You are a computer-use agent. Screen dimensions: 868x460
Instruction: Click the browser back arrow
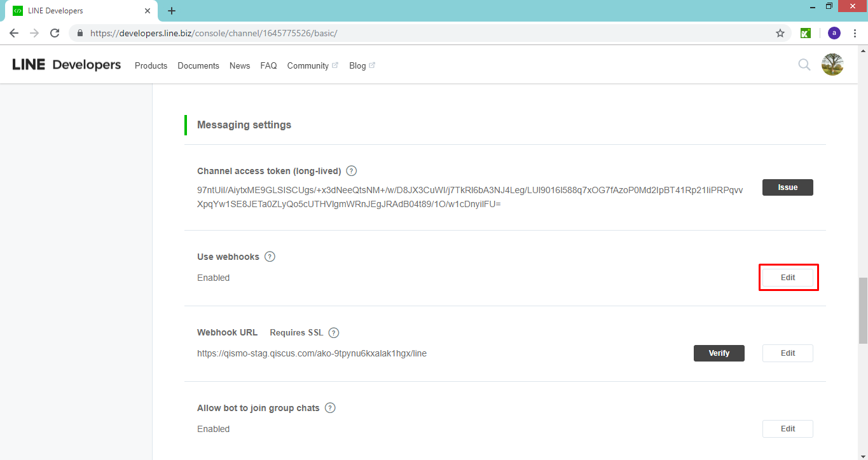[x=14, y=33]
